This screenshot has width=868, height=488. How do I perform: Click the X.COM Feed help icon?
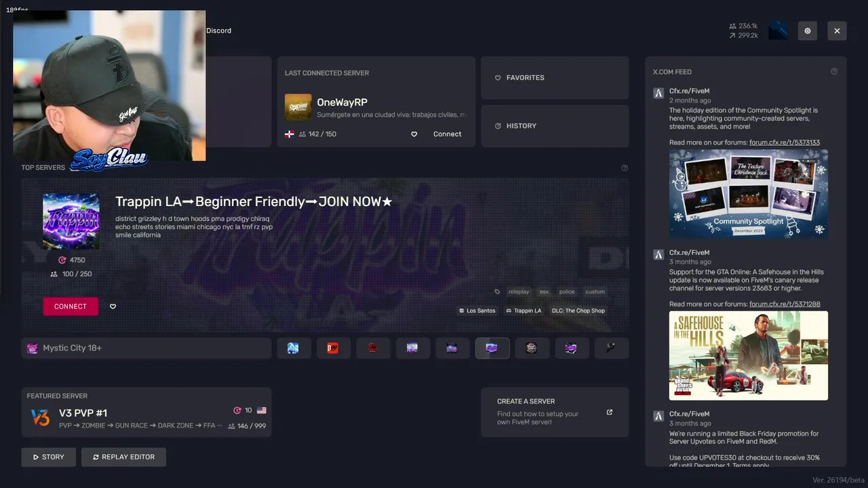(x=834, y=71)
